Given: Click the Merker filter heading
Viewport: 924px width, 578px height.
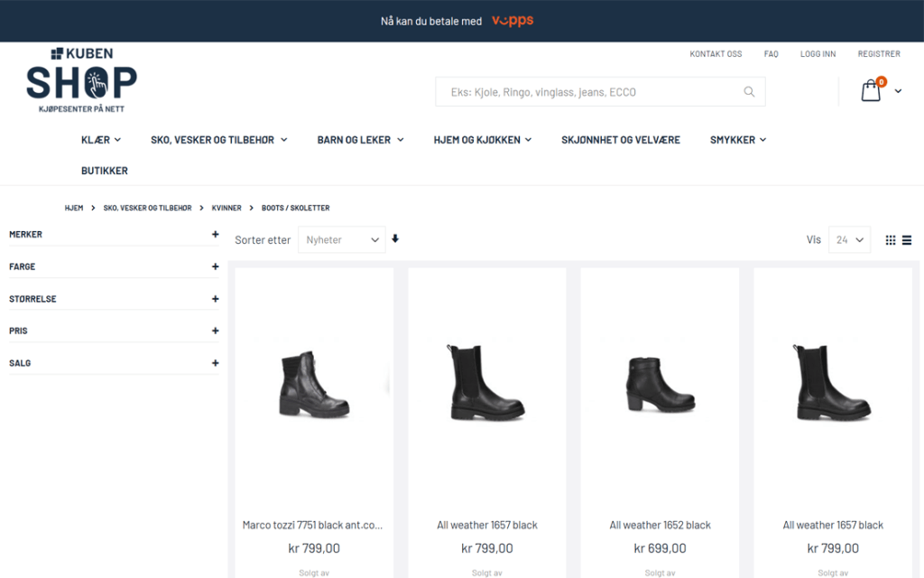Looking at the screenshot, I should [x=25, y=234].
